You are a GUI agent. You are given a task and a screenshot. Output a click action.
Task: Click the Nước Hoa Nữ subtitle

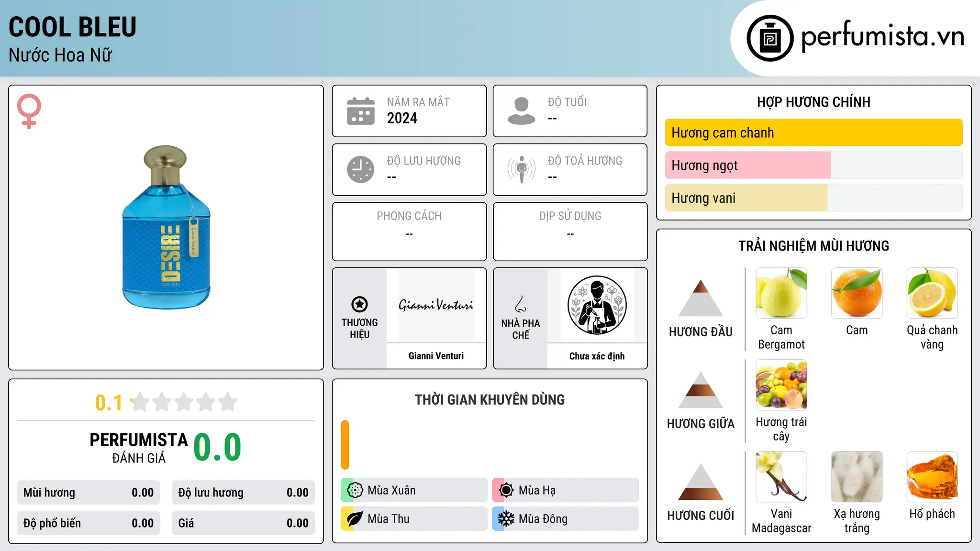(60, 55)
